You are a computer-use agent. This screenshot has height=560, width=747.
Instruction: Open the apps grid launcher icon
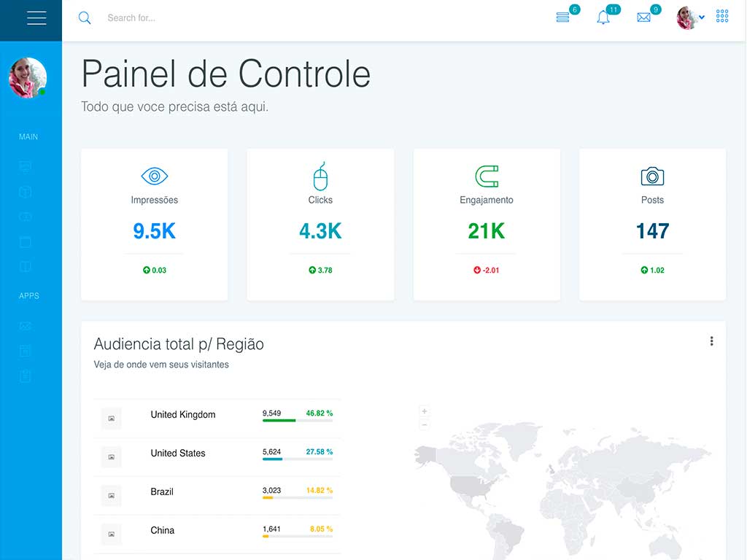(722, 16)
